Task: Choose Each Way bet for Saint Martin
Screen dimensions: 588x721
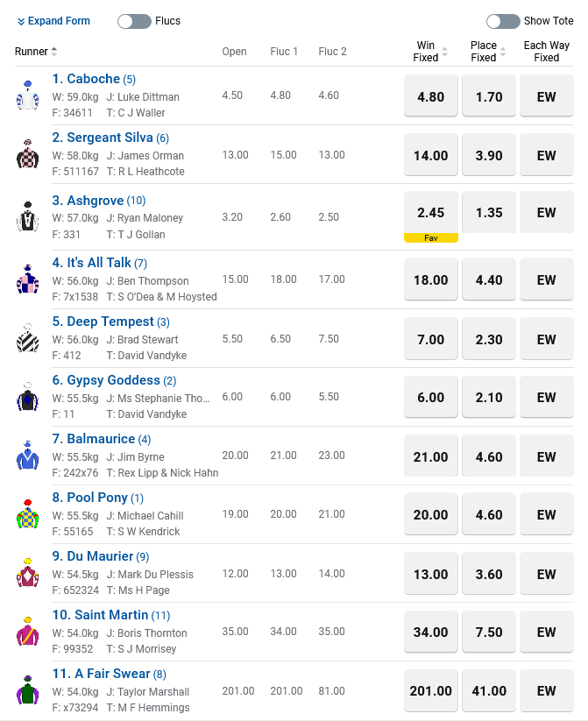Action: [547, 632]
